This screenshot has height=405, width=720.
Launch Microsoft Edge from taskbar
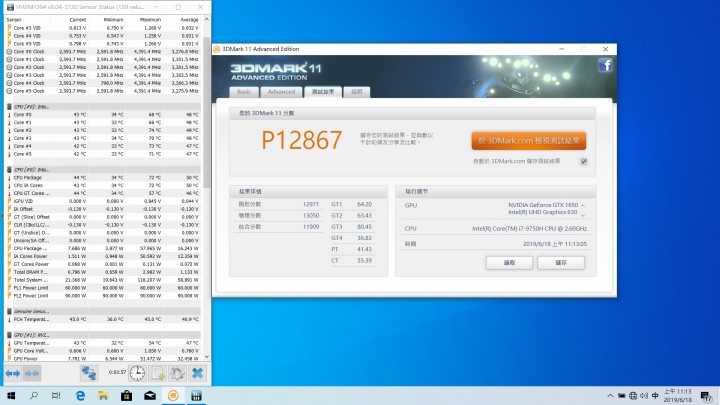pos(80,395)
